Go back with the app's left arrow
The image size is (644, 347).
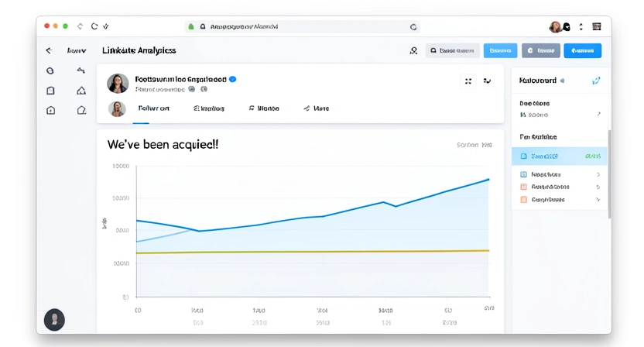49,50
